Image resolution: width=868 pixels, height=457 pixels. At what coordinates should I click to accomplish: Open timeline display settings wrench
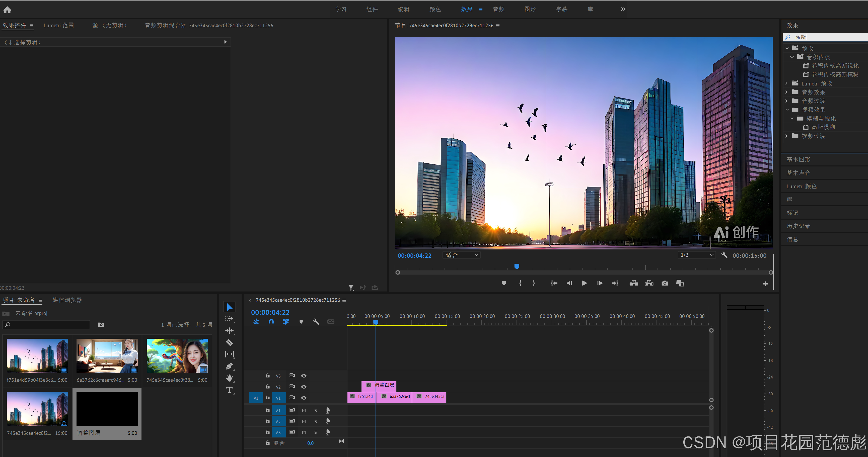[x=316, y=322]
